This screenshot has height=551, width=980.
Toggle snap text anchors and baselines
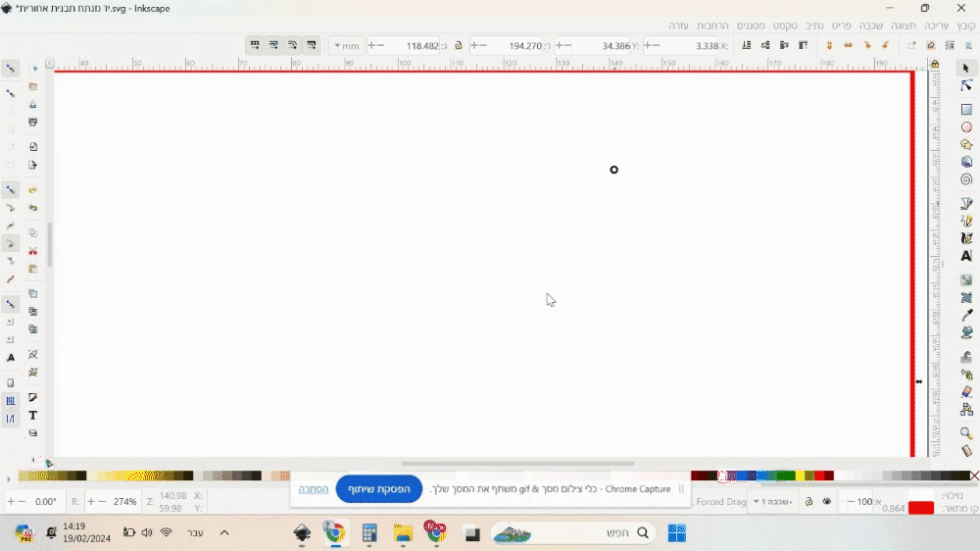coord(11,358)
